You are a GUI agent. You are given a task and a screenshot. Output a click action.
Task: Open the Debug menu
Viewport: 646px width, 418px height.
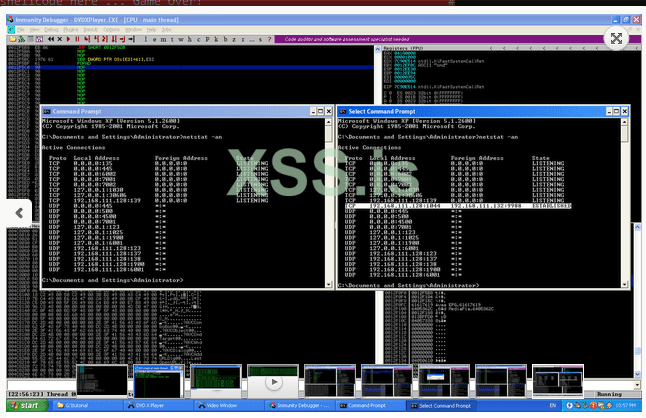coord(51,30)
